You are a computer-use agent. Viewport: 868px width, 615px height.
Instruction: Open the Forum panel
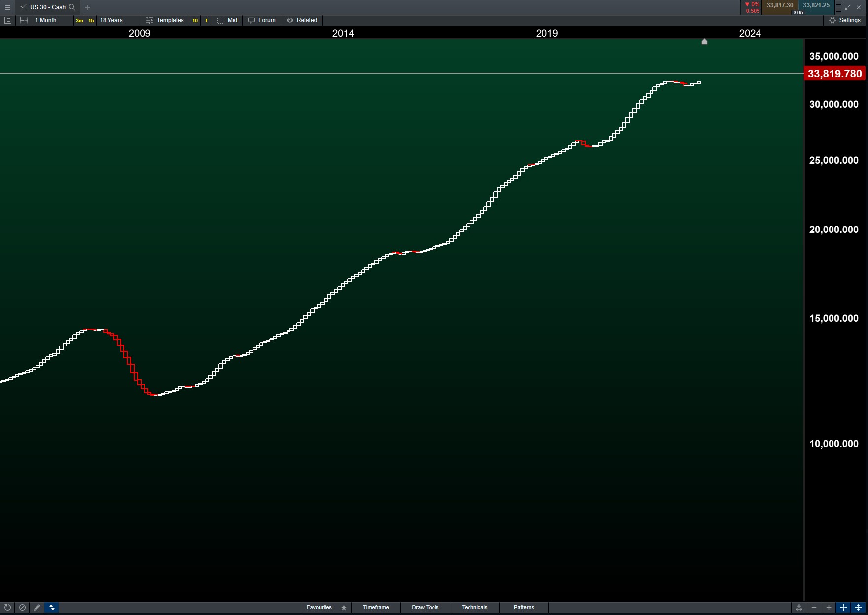(x=262, y=20)
